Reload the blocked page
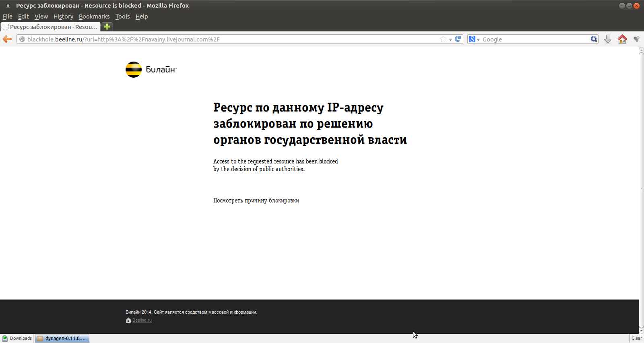The image size is (644, 343). click(x=458, y=39)
